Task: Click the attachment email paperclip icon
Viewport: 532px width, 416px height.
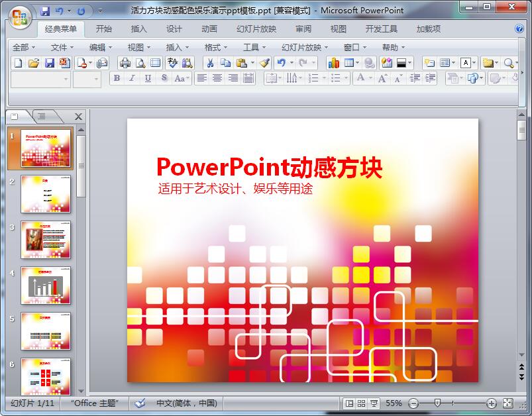Action: (102, 63)
